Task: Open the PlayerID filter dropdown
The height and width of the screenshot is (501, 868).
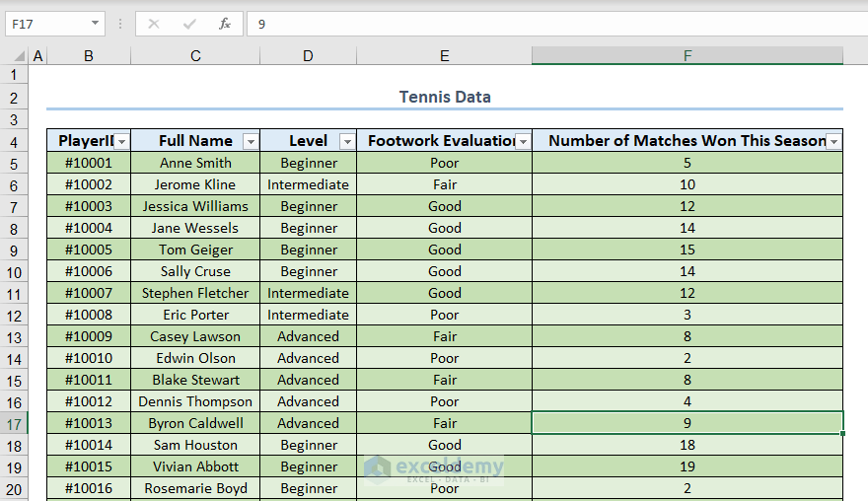Action: point(121,142)
